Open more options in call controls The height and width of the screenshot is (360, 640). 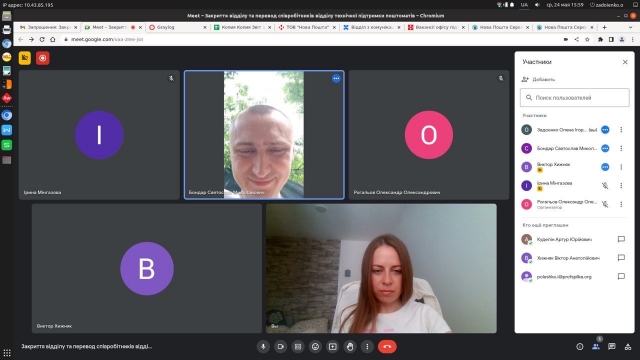367,347
